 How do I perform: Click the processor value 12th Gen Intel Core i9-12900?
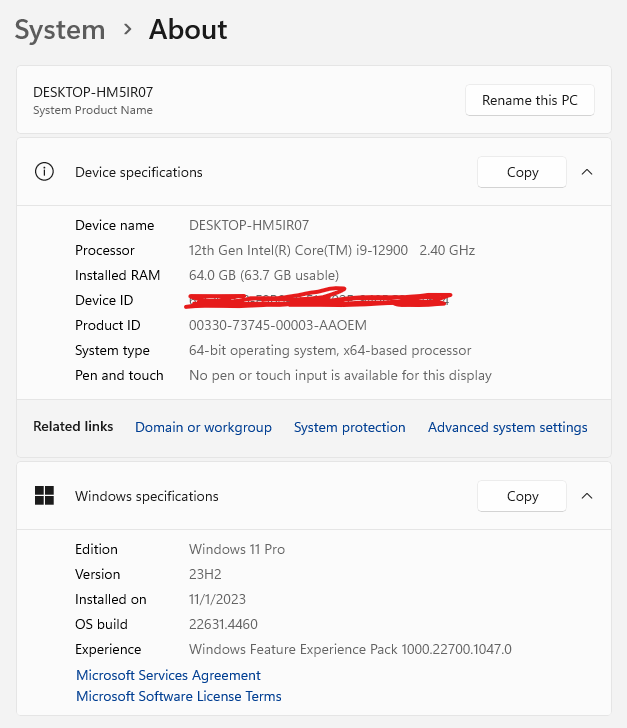coord(332,250)
